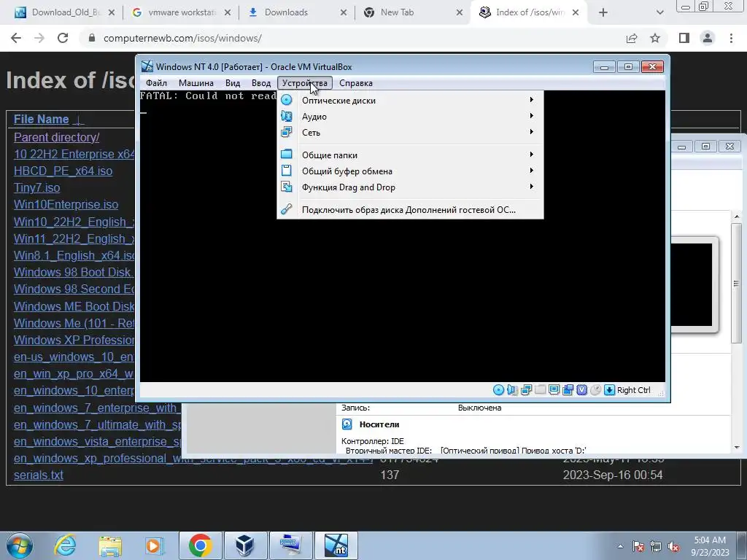
Task: Click the keyboard capture arrow icon
Action: pos(609,390)
